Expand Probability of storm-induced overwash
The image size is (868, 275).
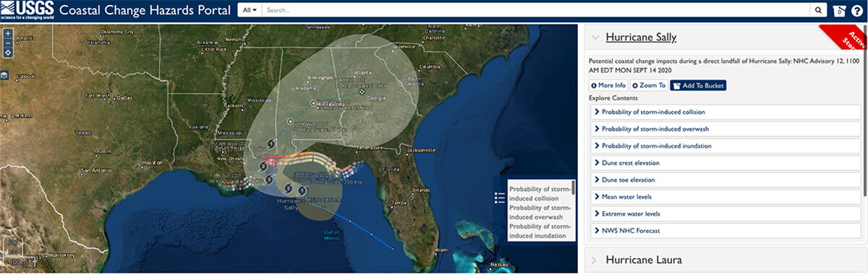click(x=726, y=129)
